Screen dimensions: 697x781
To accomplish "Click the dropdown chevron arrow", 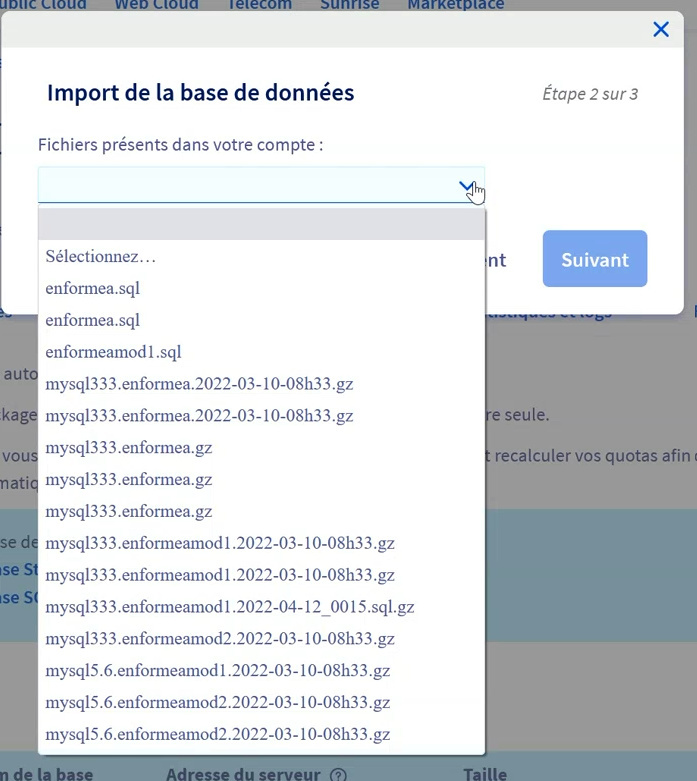I will click(466, 186).
